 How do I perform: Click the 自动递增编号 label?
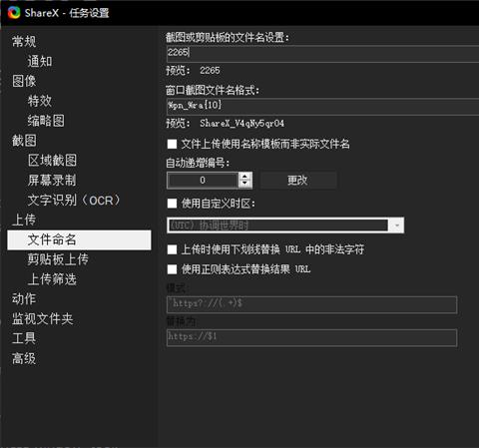pos(198,163)
